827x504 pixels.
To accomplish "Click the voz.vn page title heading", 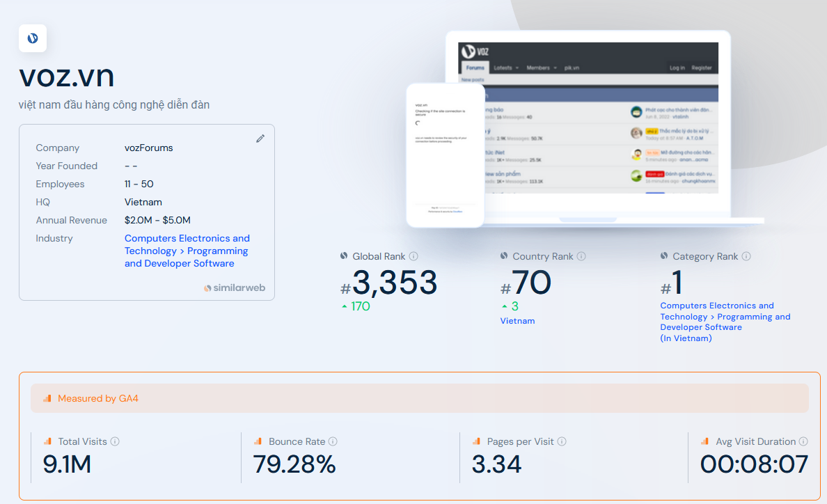I will tap(67, 75).
